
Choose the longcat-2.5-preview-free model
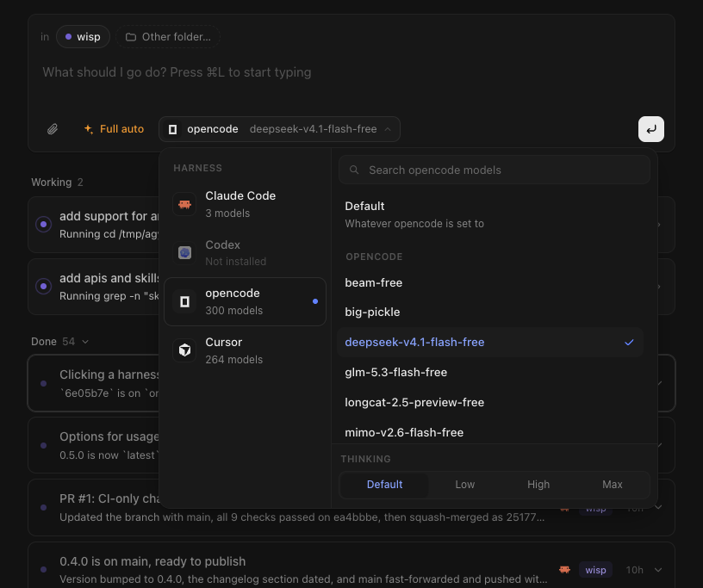[x=490, y=402]
